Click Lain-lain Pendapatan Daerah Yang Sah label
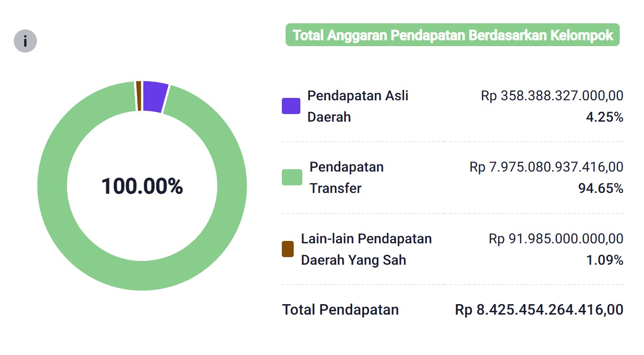 [366, 249]
